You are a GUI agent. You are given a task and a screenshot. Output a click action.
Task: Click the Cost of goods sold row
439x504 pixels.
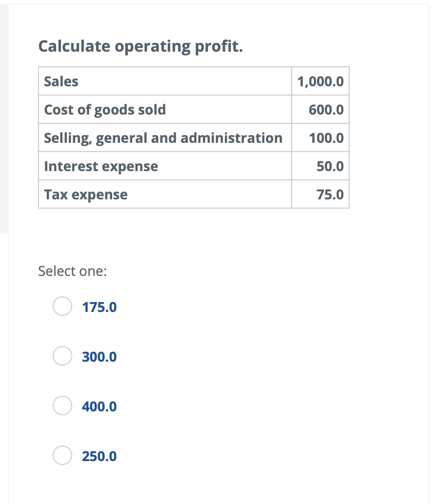pyautogui.click(x=146, y=110)
